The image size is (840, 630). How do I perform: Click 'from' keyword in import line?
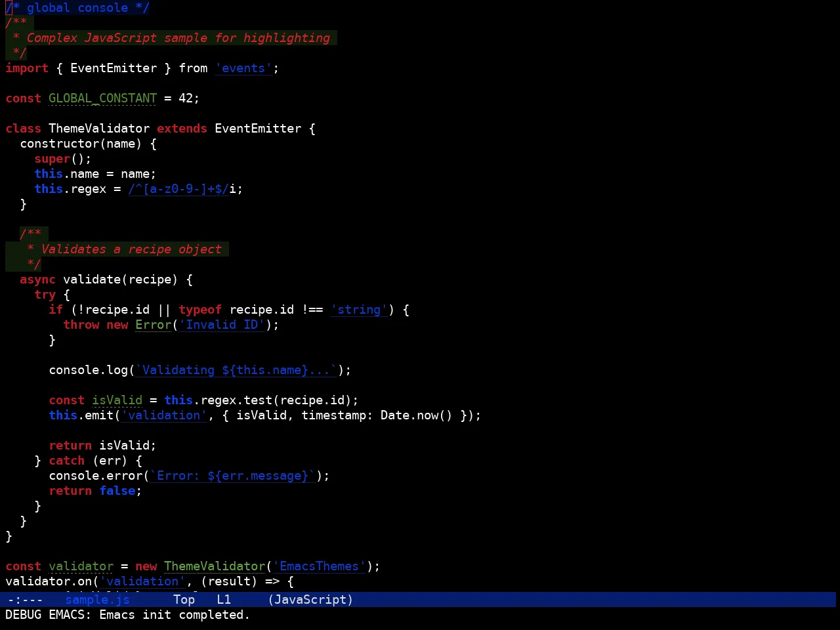click(193, 68)
